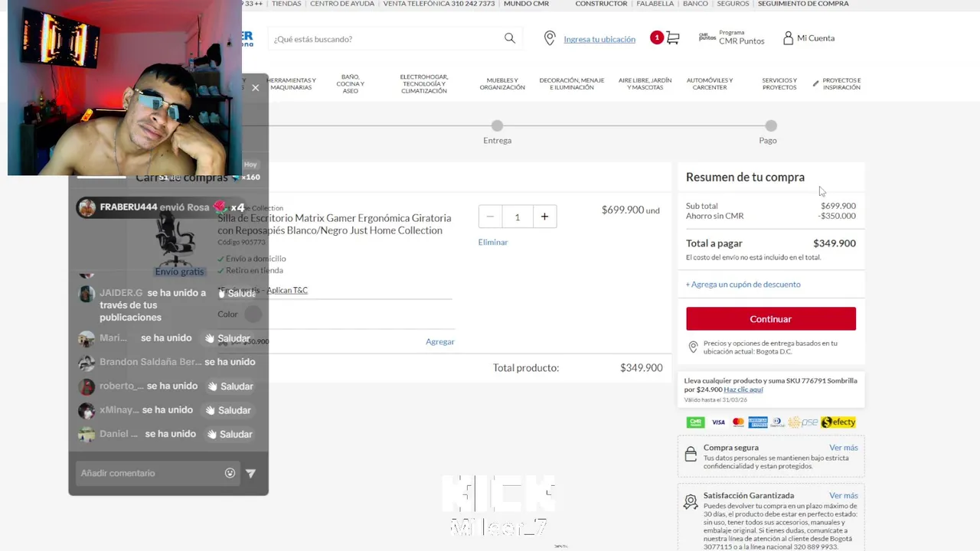The width and height of the screenshot is (980, 551).
Task: Click Seguimiento de Compra in top bar
Action: [803, 4]
